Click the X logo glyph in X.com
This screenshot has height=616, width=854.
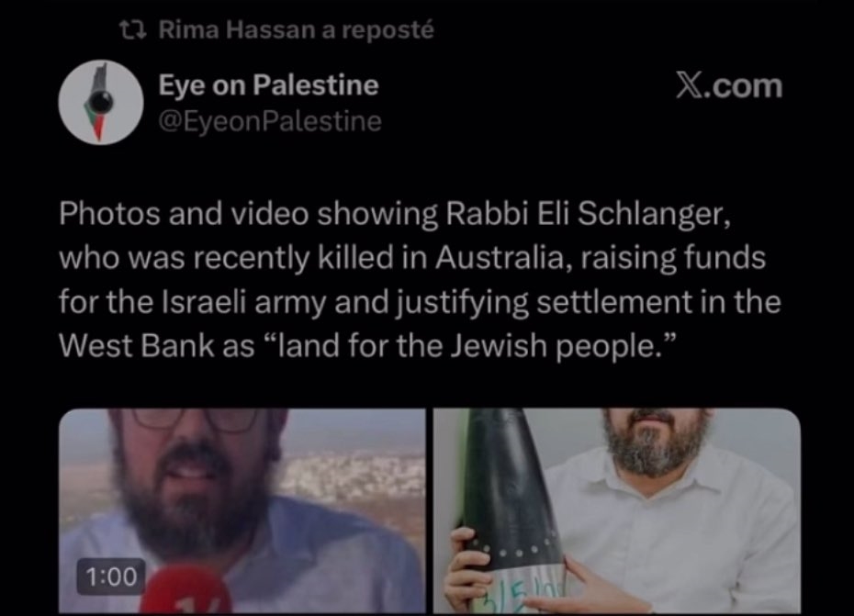[x=690, y=86]
